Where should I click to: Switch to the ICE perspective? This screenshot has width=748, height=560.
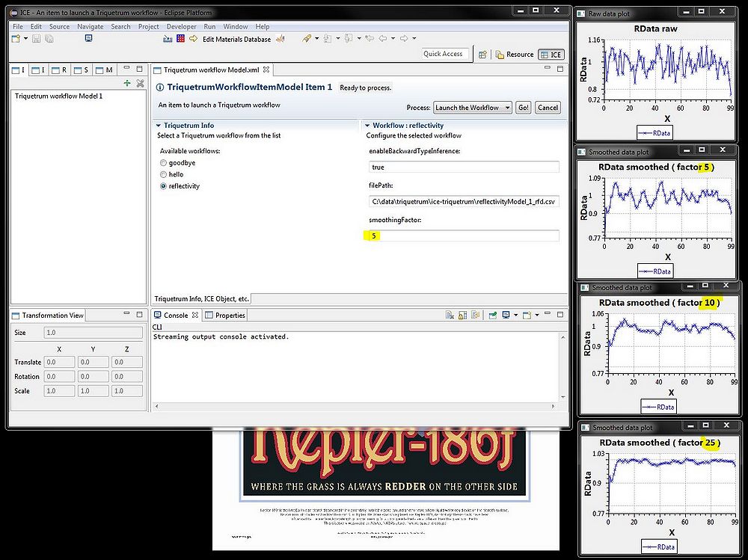[x=551, y=55]
